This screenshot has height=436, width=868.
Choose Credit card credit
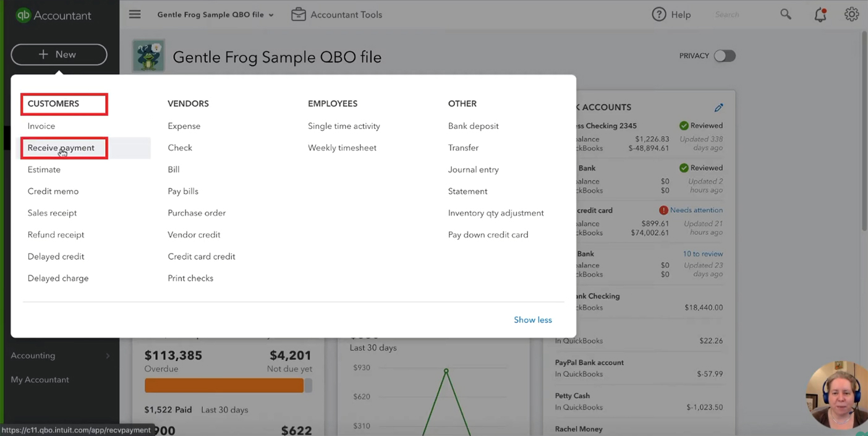(x=202, y=257)
